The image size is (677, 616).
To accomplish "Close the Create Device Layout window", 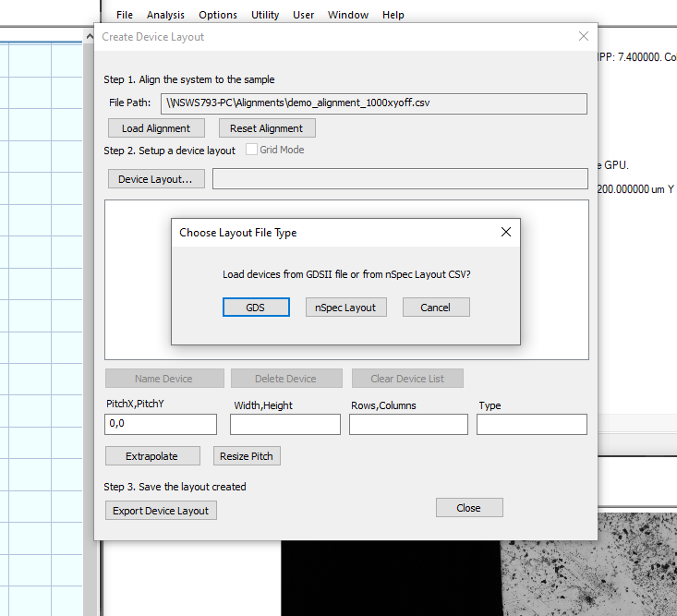I will click(583, 37).
